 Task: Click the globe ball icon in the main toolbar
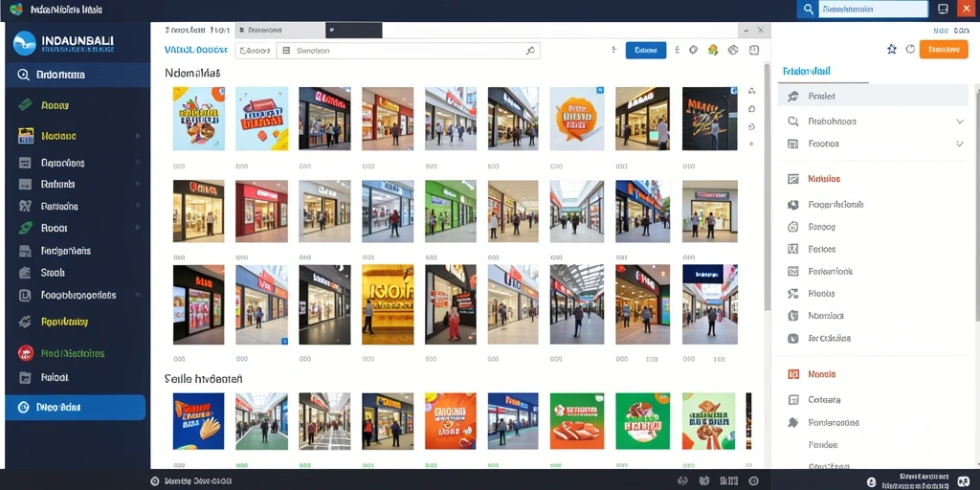click(x=734, y=50)
